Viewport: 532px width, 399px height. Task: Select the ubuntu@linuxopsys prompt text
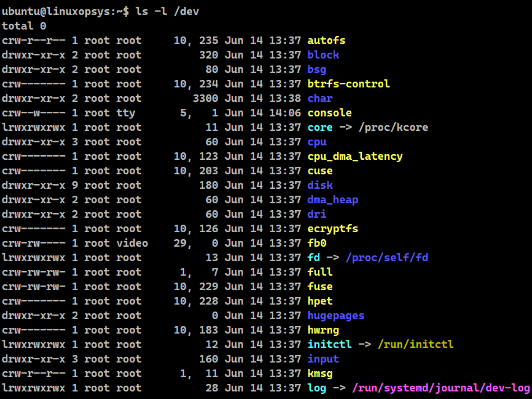[x=49, y=10]
